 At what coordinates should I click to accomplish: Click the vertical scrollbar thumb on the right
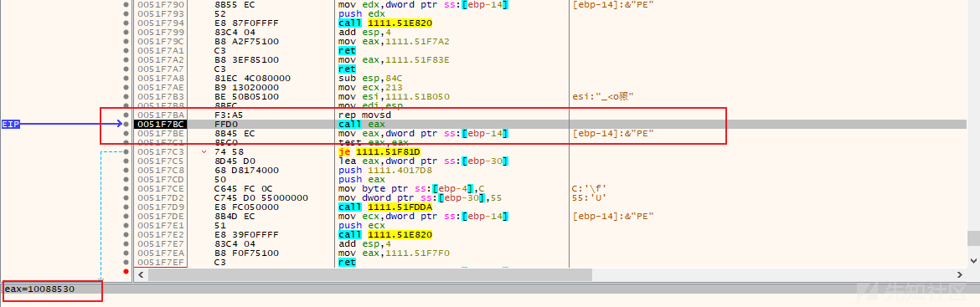coord(974,238)
